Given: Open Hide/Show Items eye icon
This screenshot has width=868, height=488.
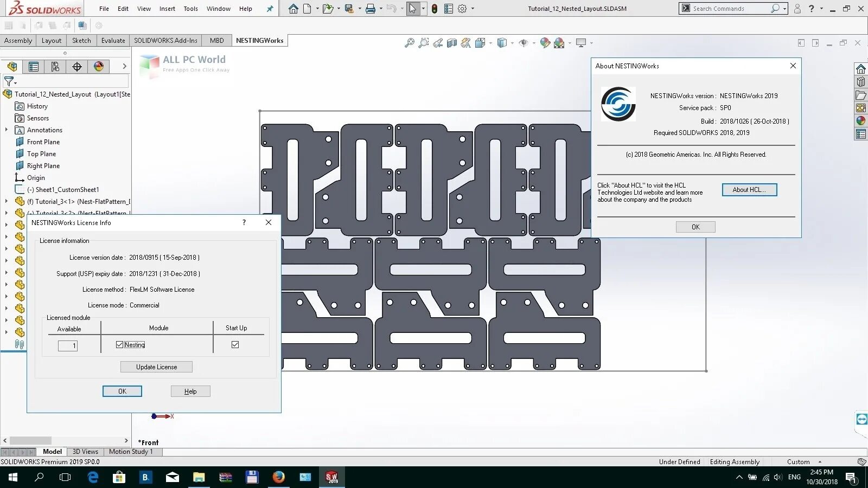Looking at the screenshot, I should pyautogui.click(x=524, y=43).
